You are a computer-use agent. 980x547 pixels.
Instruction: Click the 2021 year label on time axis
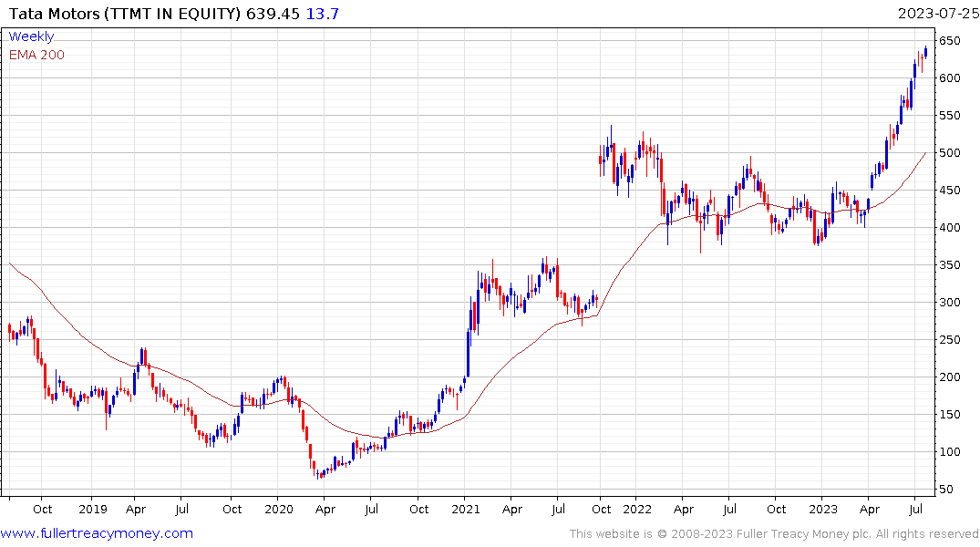click(465, 510)
